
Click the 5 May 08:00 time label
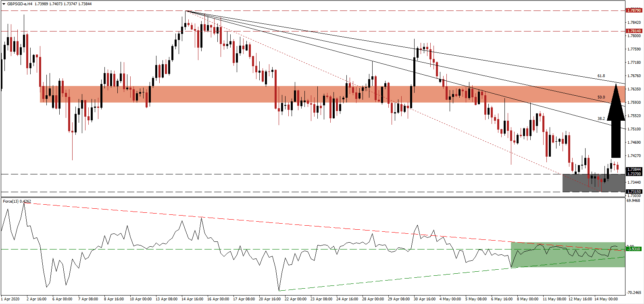pos(476,299)
